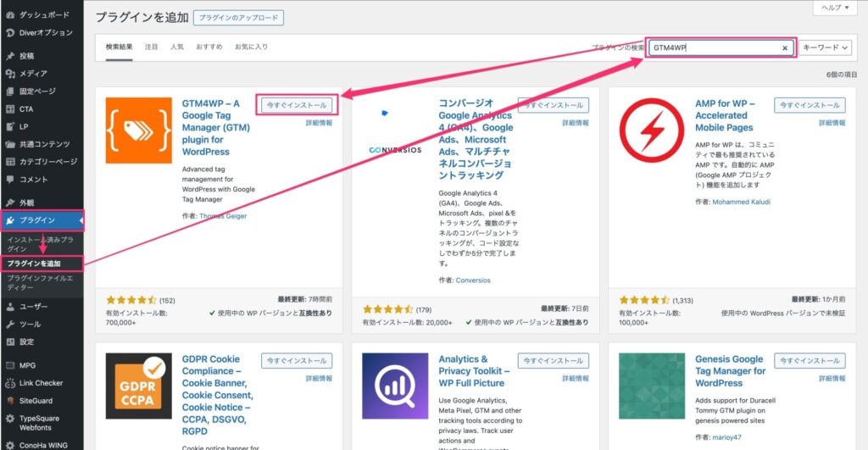Image resolution: width=868 pixels, height=450 pixels.
Task: Open the キーワード search type dropdown
Action: (x=826, y=48)
